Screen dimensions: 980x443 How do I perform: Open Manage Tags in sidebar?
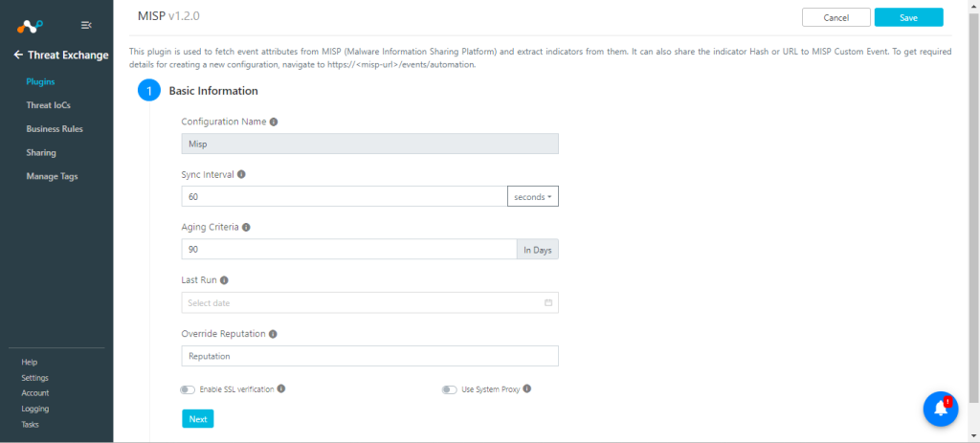tap(52, 176)
